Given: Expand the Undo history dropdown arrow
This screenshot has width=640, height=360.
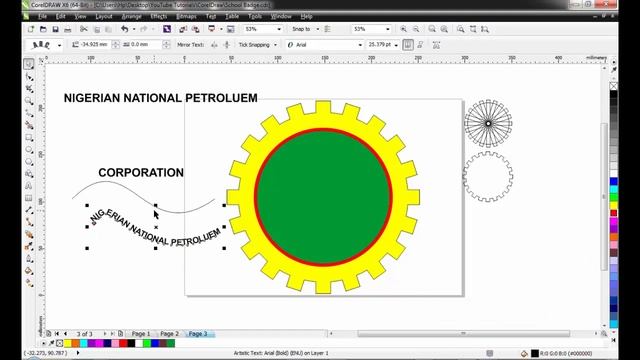Looking at the screenshot, I should tap(134, 29).
